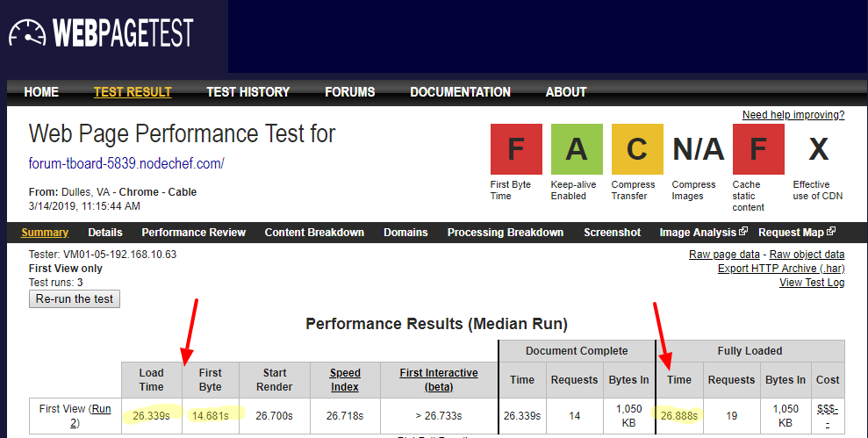Open the Raw object data link

point(807,255)
